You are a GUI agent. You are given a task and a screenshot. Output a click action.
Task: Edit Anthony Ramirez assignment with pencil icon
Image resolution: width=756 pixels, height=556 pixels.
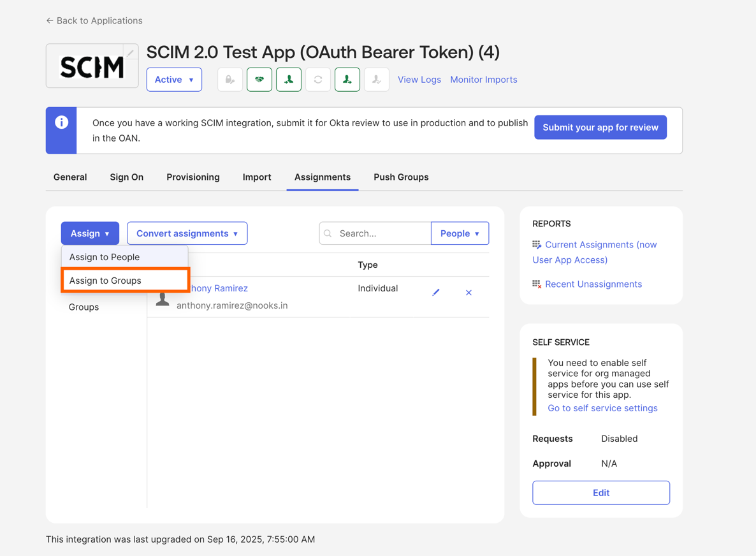(x=436, y=292)
